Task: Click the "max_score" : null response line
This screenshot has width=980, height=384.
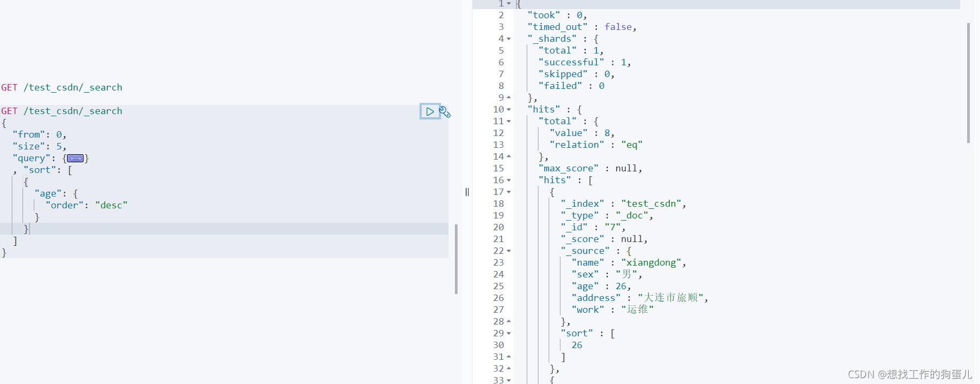Action: [590, 168]
